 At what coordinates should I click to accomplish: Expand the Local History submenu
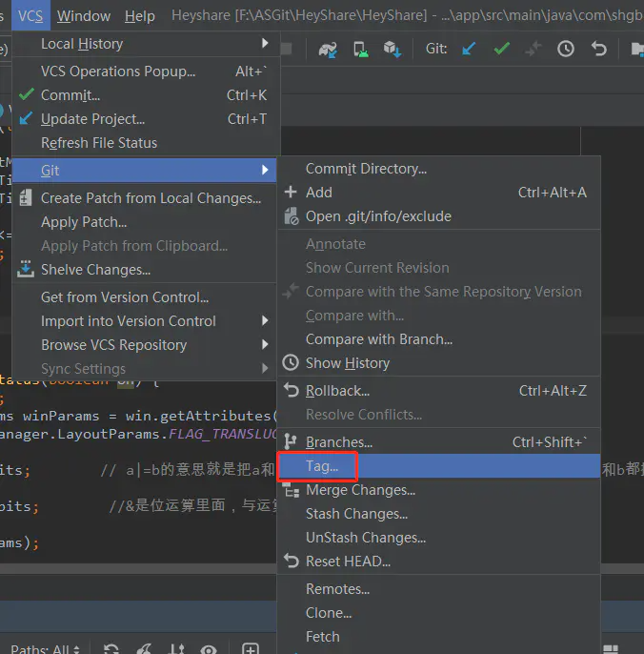pos(145,44)
